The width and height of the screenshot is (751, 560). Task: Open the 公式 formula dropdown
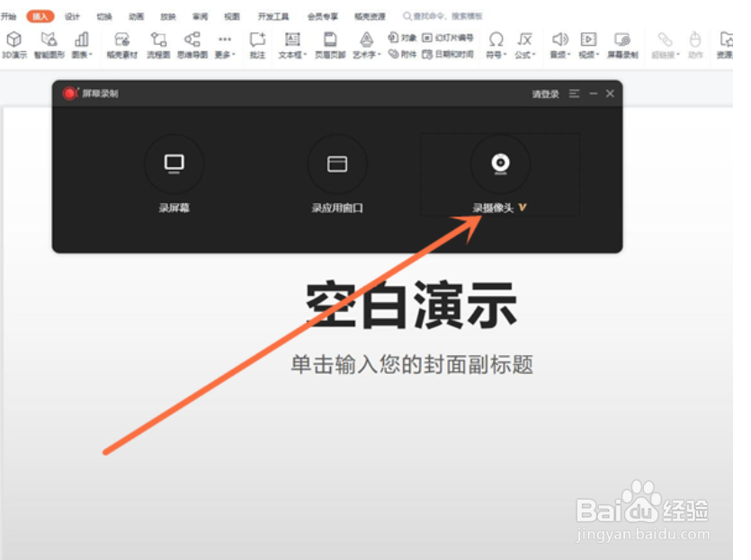point(525,45)
